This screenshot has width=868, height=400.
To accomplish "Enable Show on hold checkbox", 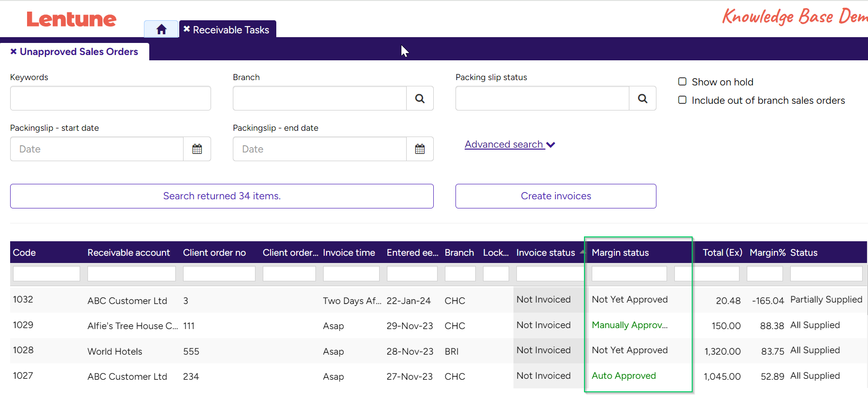I will coord(683,82).
